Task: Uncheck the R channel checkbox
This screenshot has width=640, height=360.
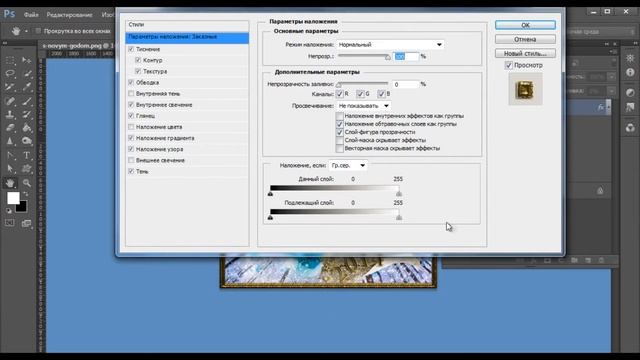Action: tap(340, 94)
